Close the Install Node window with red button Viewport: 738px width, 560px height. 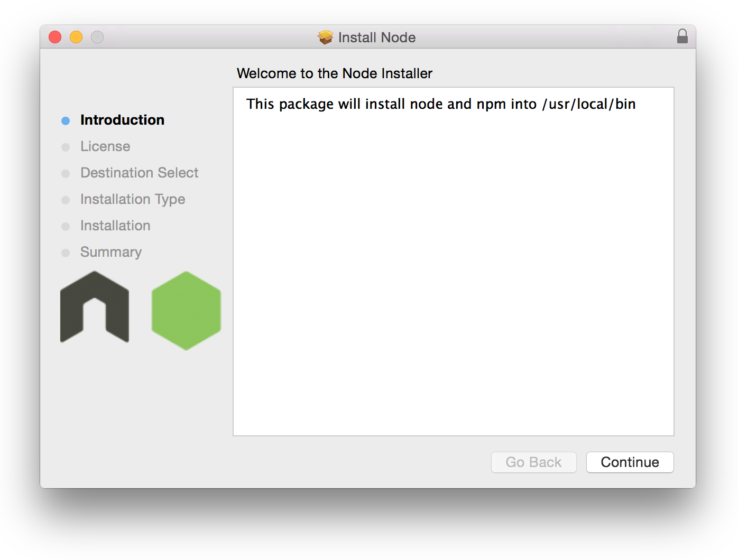tap(55, 37)
